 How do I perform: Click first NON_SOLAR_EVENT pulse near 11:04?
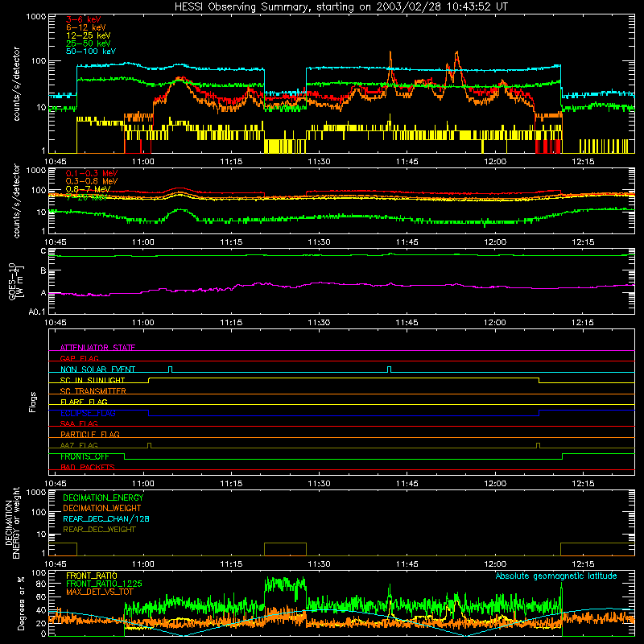pos(170,369)
